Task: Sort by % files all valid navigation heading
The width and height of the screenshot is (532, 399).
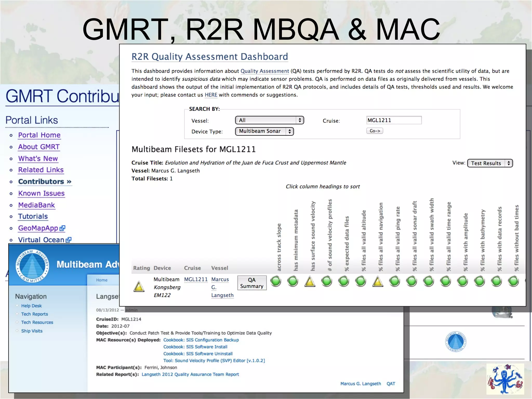Action: pos(381,237)
